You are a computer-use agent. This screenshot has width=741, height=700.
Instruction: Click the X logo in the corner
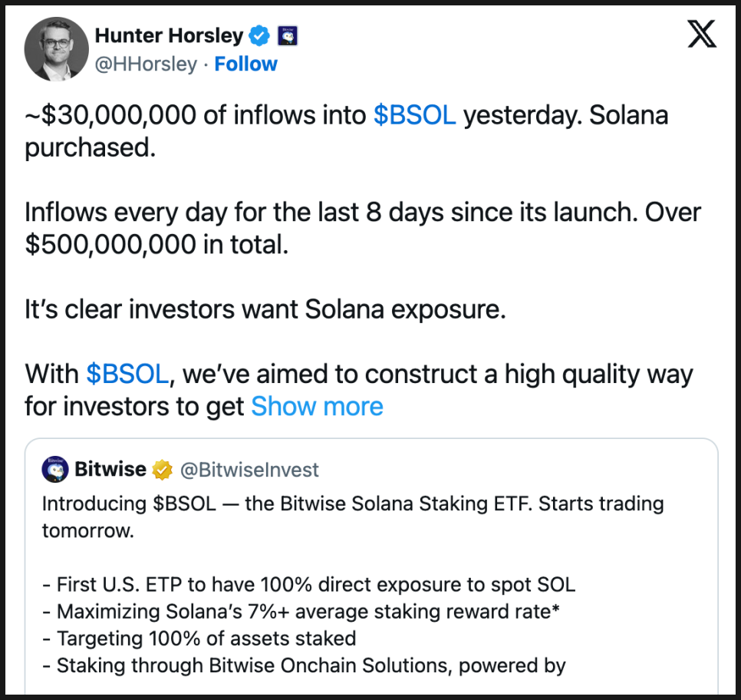[x=701, y=35]
